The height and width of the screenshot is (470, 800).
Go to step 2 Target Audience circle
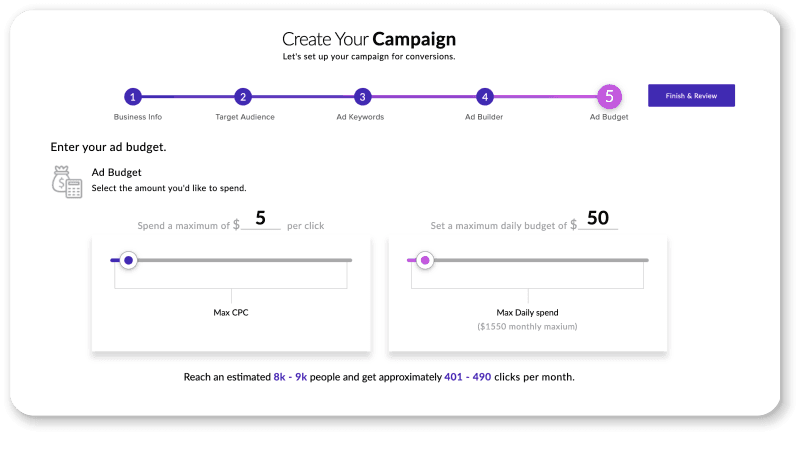(x=242, y=97)
